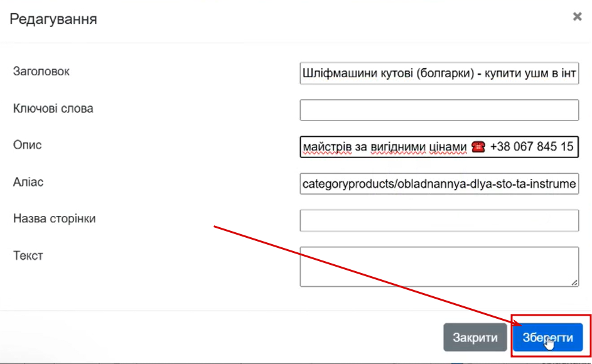Click the Заголовок field label
Screen dimensions: 592x364
click(x=41, y=72)
